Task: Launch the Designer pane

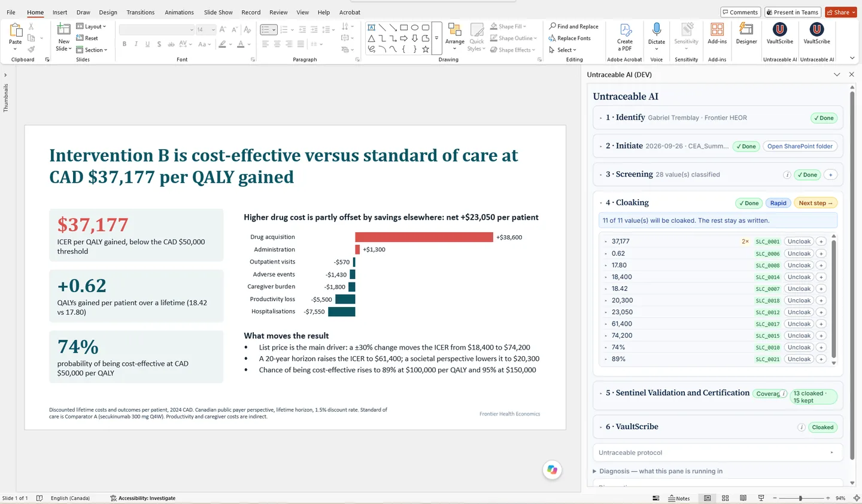Action: (746, 34)
